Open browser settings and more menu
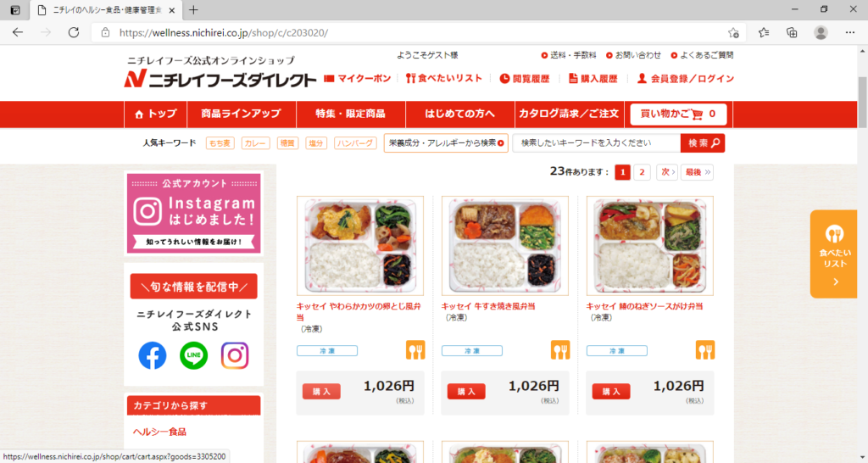The height and width of the screenshot is (463, 868). point(850,33)
